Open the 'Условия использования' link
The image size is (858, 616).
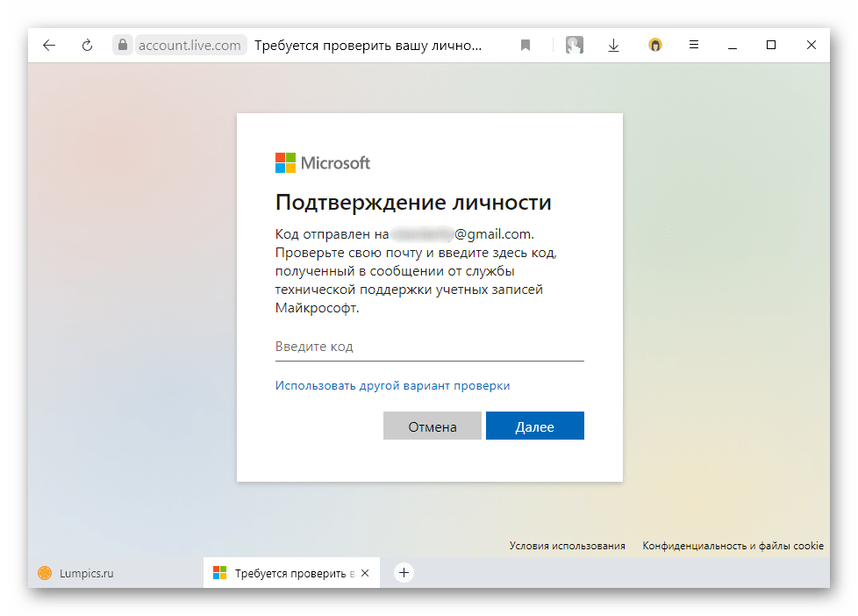click(x=567, y=546)
